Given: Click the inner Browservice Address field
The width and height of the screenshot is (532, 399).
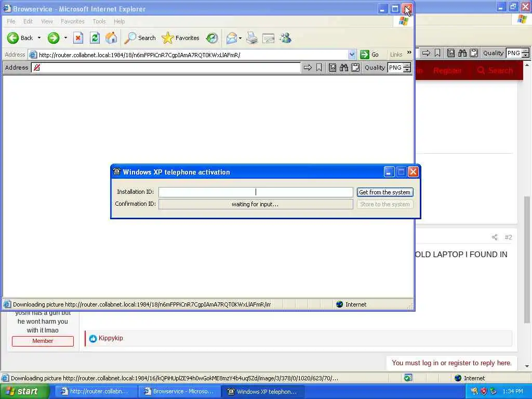Looking at the screenshot, I should point(166,68).
